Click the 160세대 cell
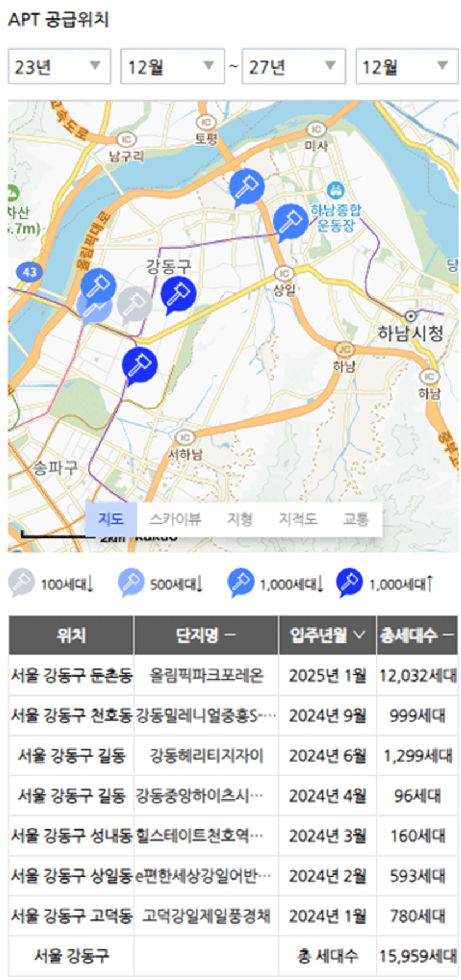The image size is (461, 980). point(417,836)
